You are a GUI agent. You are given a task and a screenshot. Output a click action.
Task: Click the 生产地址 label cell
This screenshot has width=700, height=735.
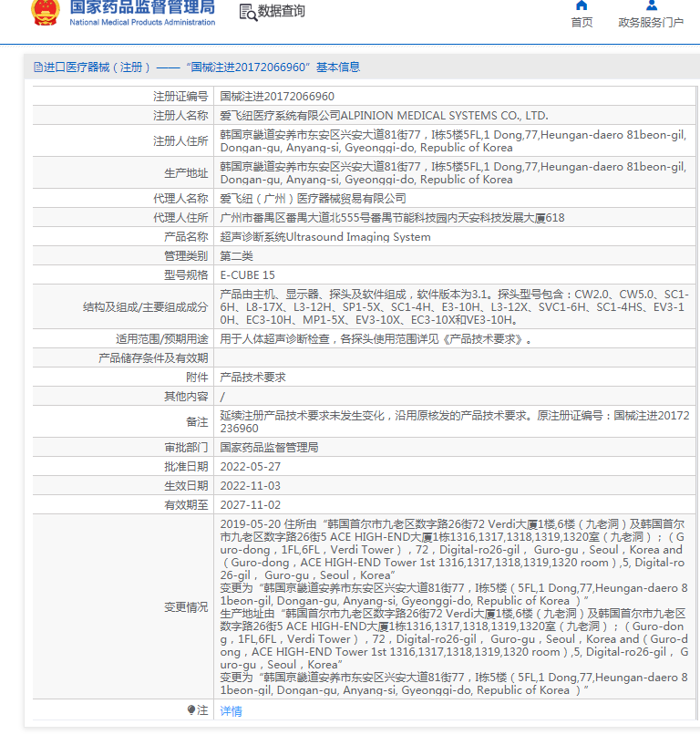pyautogui.click(x=123, y=172)
